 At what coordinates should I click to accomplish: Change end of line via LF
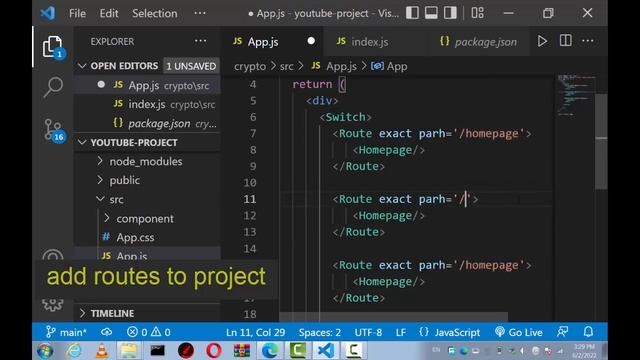coord(401,332)
